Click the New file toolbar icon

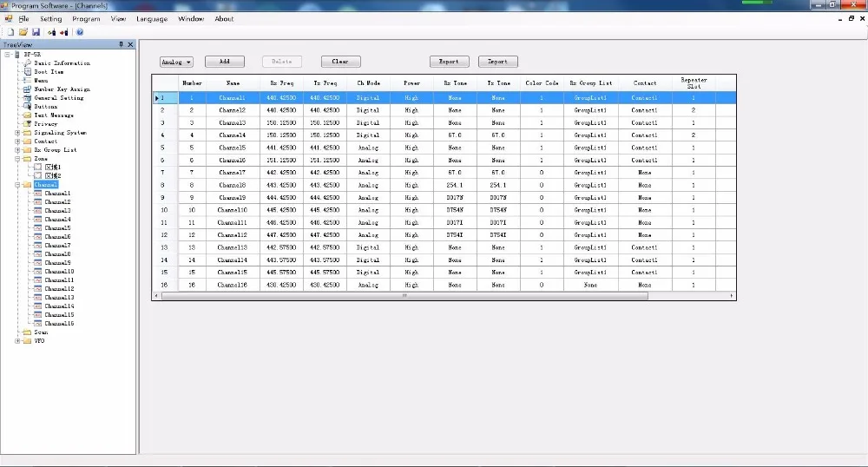[10, 32]
